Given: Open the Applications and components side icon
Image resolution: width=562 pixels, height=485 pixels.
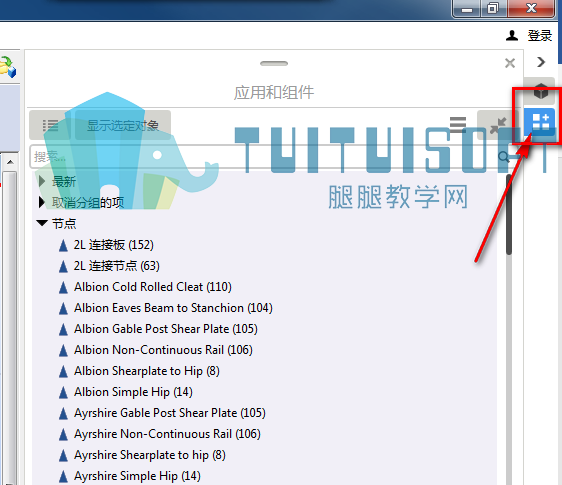Looking at the screenshot, I should click(541, 122).
